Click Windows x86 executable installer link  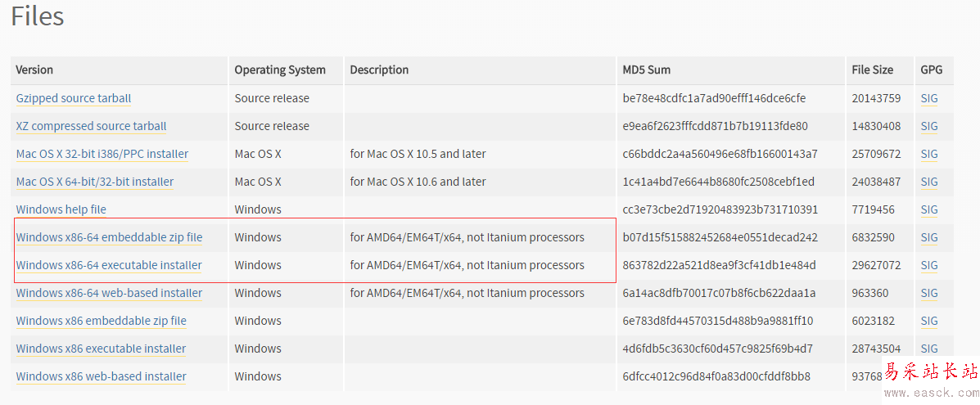(x=101, y=349)
